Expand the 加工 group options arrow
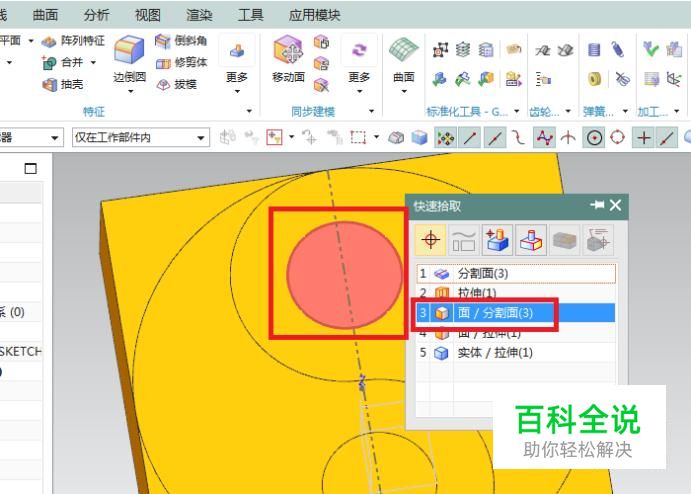Viewport: 691px width, 494px height. pos(676,111)
